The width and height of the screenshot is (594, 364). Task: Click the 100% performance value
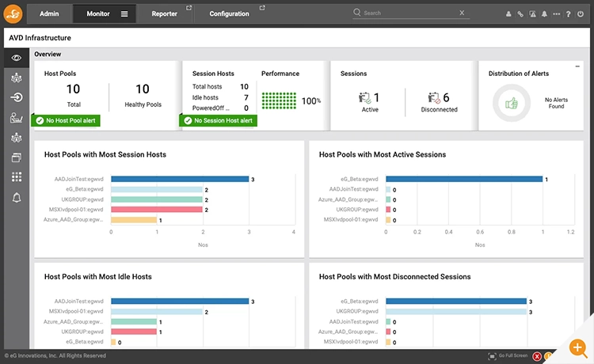tap(311, 101)
